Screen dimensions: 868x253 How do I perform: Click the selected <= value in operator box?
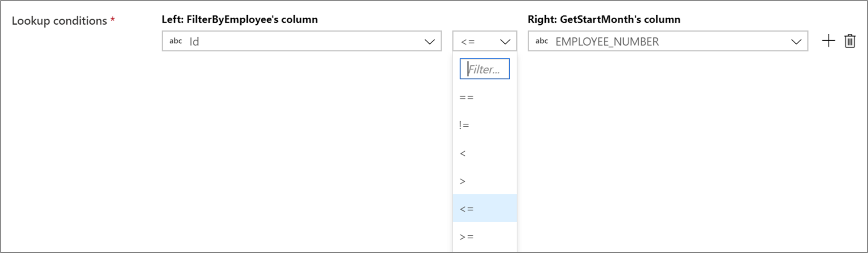coord(468,42)
